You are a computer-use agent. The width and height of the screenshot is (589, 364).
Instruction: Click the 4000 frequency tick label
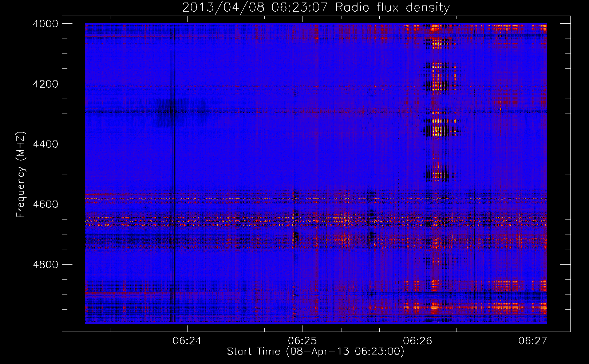coord(46,24)
